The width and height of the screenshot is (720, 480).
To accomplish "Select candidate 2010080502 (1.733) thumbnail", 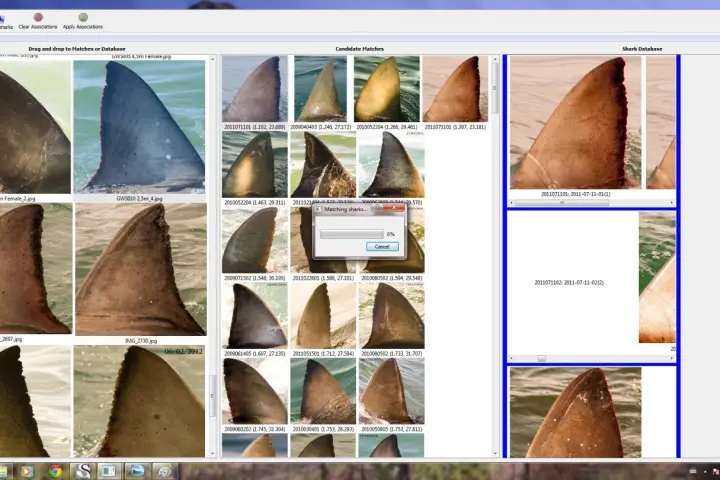I will (x=391, y=316).
